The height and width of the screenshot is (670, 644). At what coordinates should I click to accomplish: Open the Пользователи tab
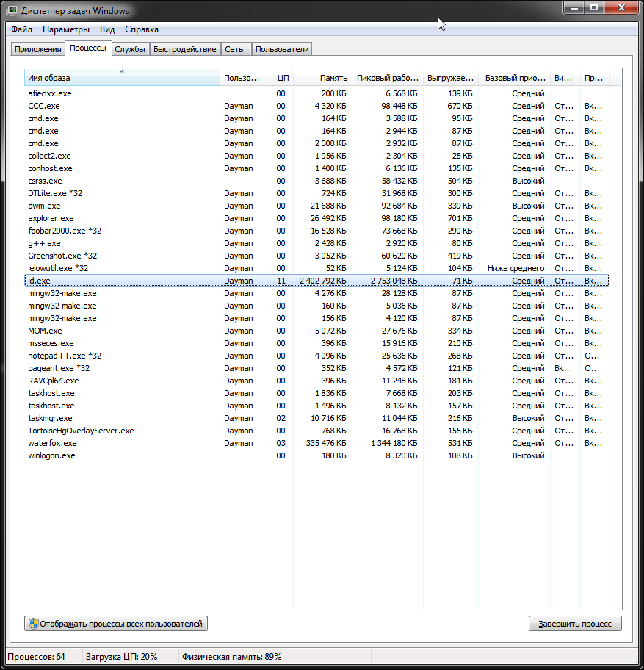click(x=282, y=49)
